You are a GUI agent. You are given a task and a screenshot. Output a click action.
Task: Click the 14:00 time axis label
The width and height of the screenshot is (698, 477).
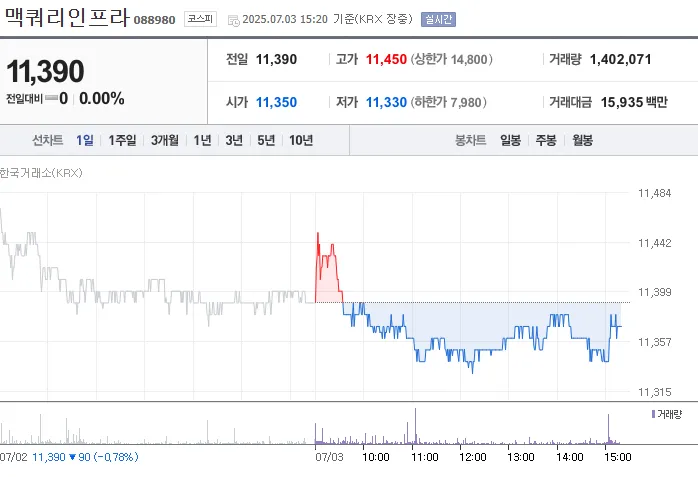click(x=570, y=457)
